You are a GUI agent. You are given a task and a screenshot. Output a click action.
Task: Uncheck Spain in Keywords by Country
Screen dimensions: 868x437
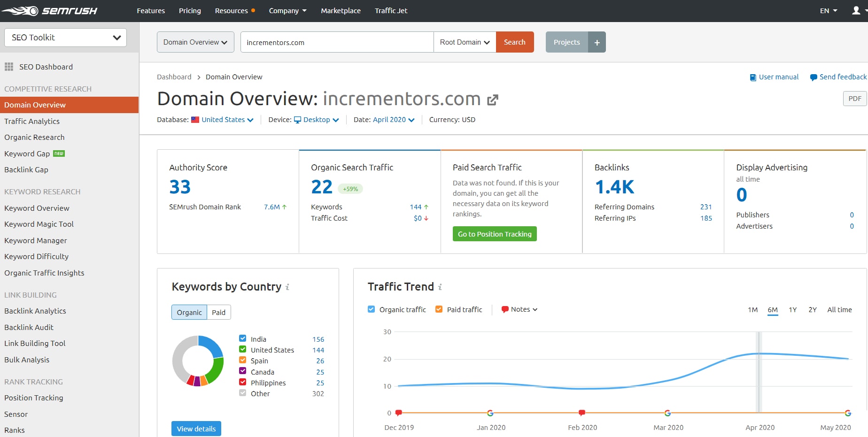[242, 360]
